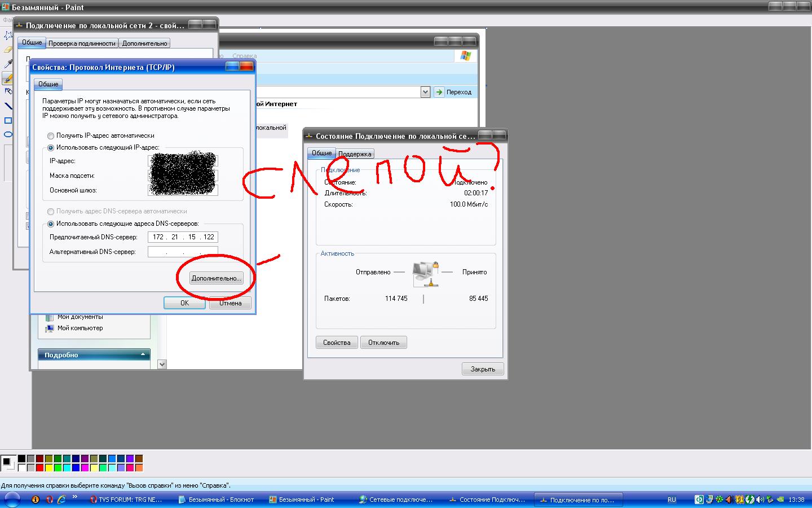Enable 'Получить IP-адрес автоматически' radio option

(51, 136)
